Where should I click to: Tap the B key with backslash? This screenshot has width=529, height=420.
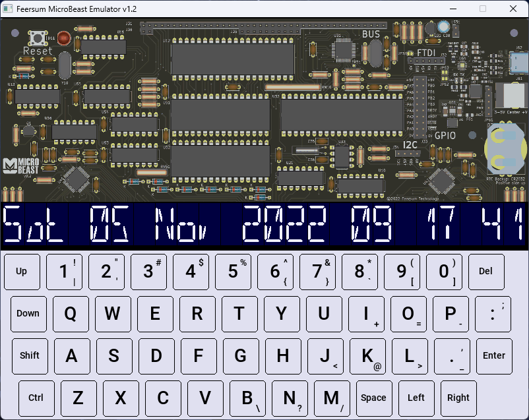[247, 398]
